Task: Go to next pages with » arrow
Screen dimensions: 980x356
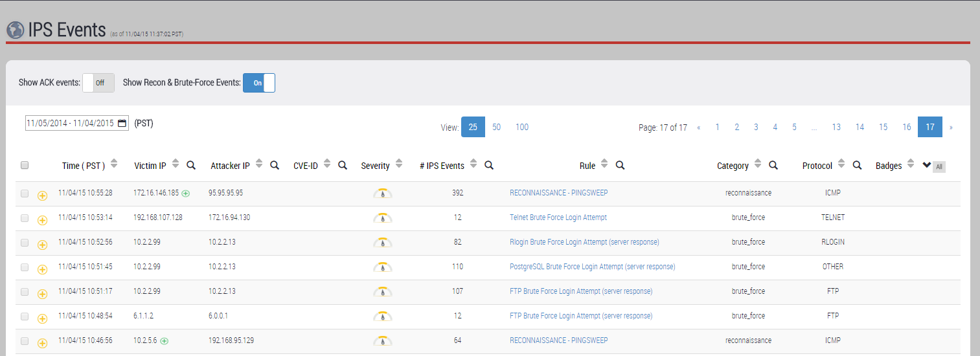Action: pyautogui.click(x=951, y=128)
